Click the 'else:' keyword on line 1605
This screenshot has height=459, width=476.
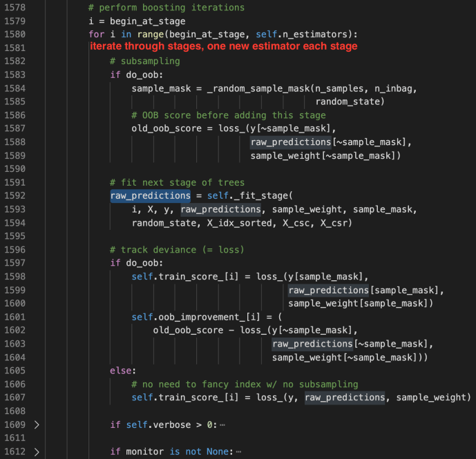(x=123, y=371)
